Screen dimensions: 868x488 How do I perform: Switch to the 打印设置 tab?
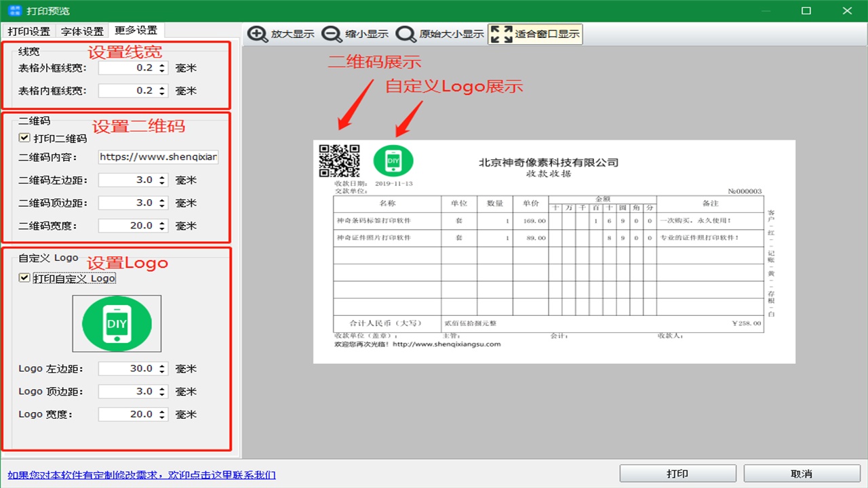[x=28, y=30]
